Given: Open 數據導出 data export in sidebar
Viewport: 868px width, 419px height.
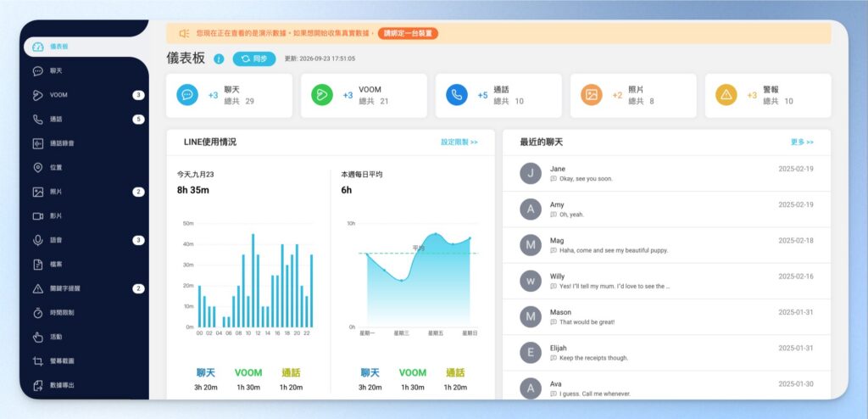Looking at the screenshot, I should [84, 384].
